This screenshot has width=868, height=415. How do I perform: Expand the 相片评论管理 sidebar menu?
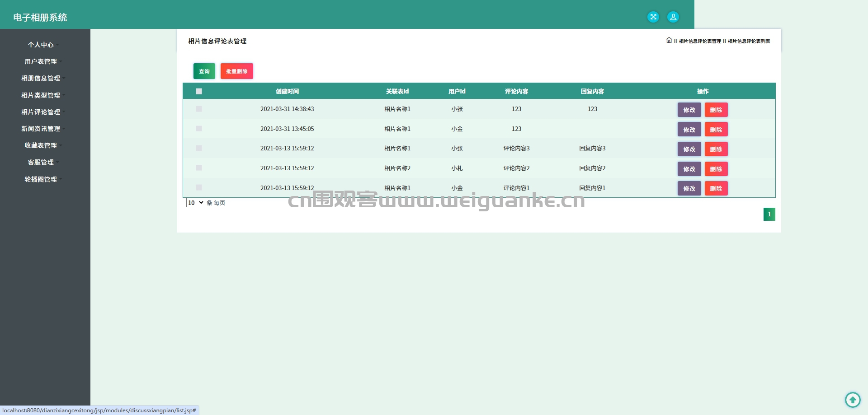pos(43,112)
